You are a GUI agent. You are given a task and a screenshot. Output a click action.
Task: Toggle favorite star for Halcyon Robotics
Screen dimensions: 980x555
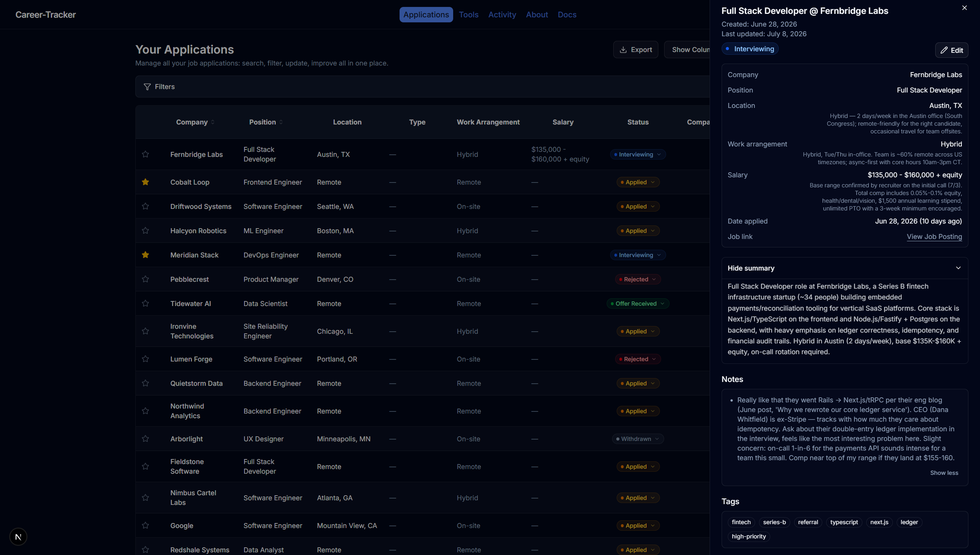click(x=145, y=230)
